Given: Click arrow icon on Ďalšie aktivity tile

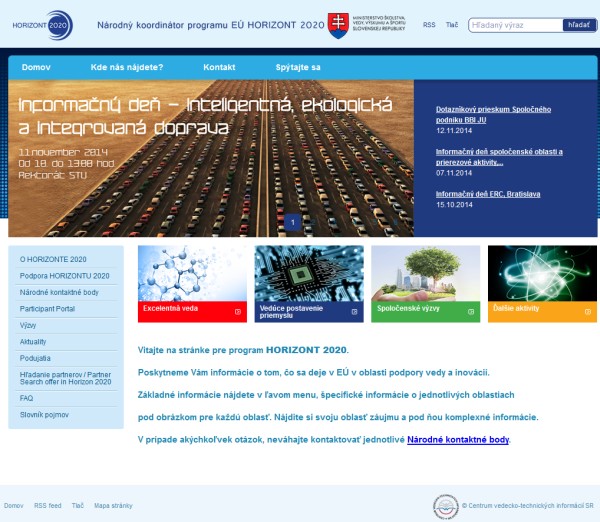Looking at the screenshot, I should (x=588, y=312).
